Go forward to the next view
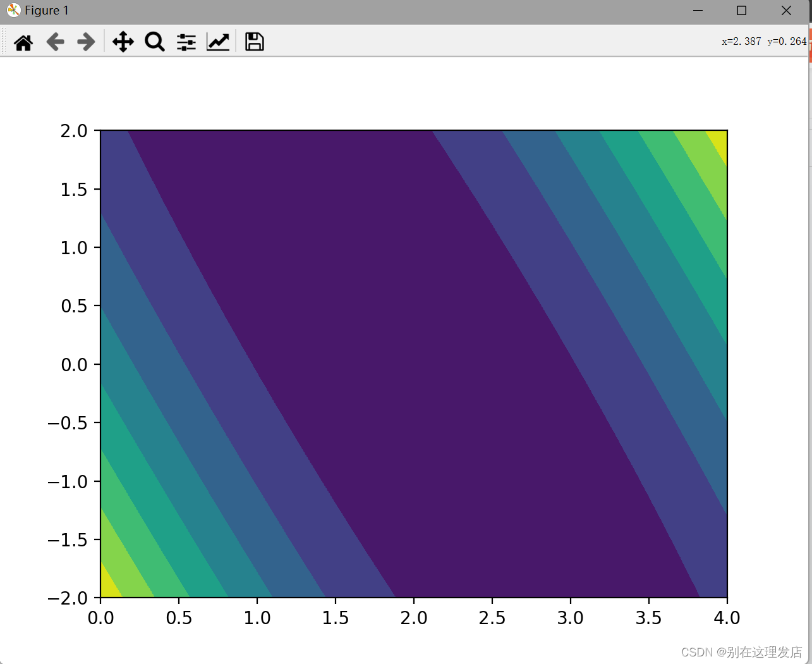 pyautogui.click(x=85, y=41)
